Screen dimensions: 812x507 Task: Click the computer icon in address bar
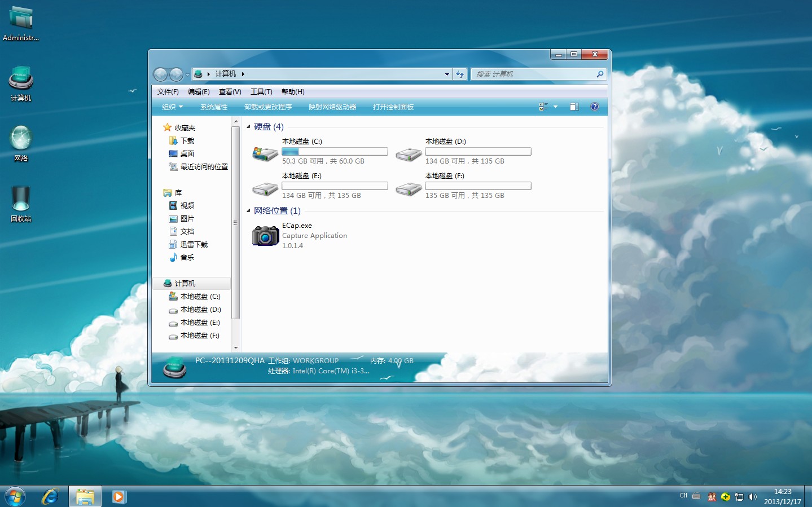pos(198,74)
